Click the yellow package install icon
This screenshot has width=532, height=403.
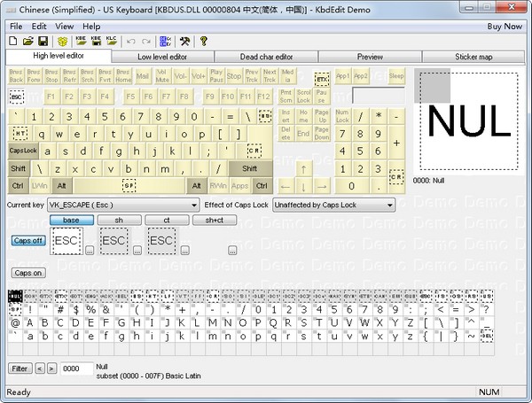(x=62, y=41)
